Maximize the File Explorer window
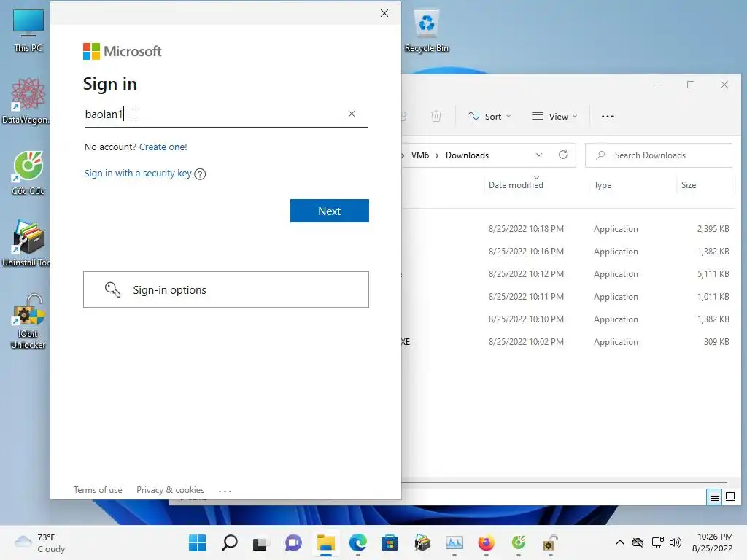The height and width of the screenshot is (560, 747). [x=691, y=85]
